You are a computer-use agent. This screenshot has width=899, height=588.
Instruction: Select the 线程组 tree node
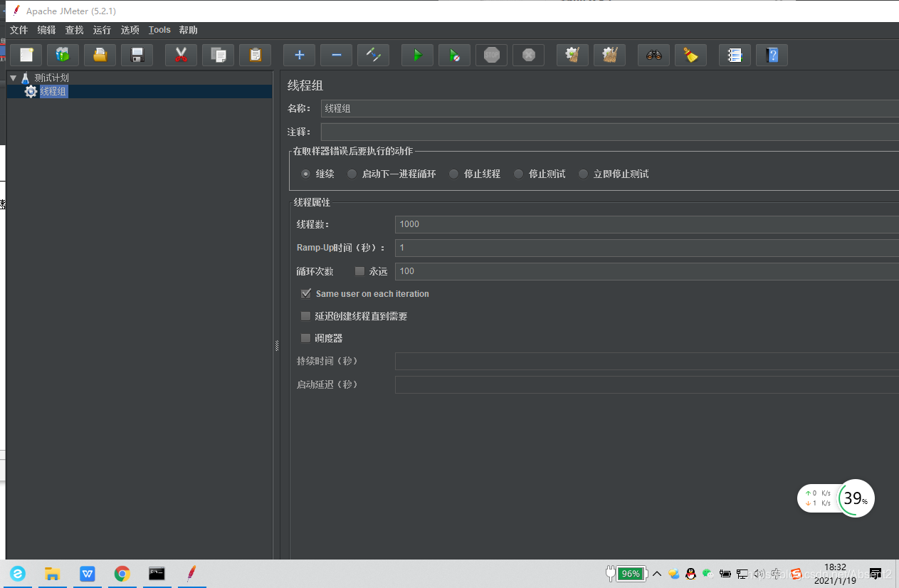(54, 91)
